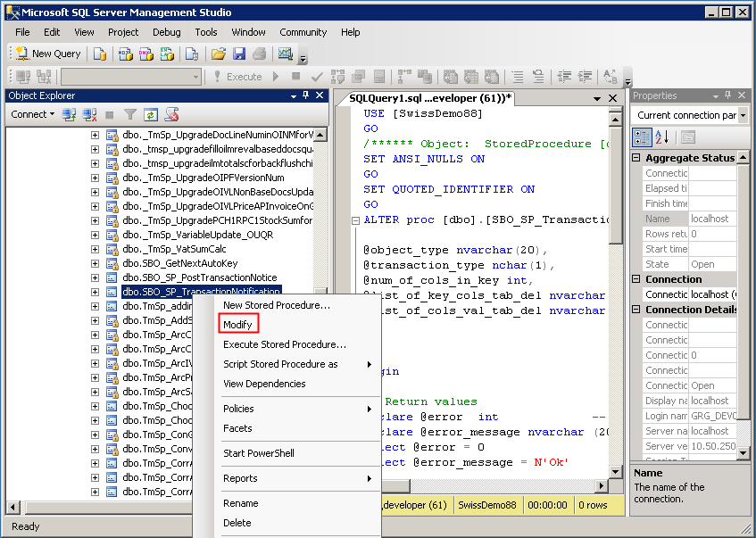Click the Activity Monitor icon

click(285, 54)
